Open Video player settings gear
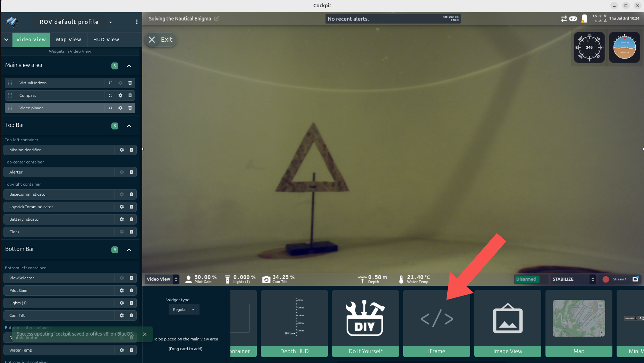Screen dimensions: 644x363 120,108
